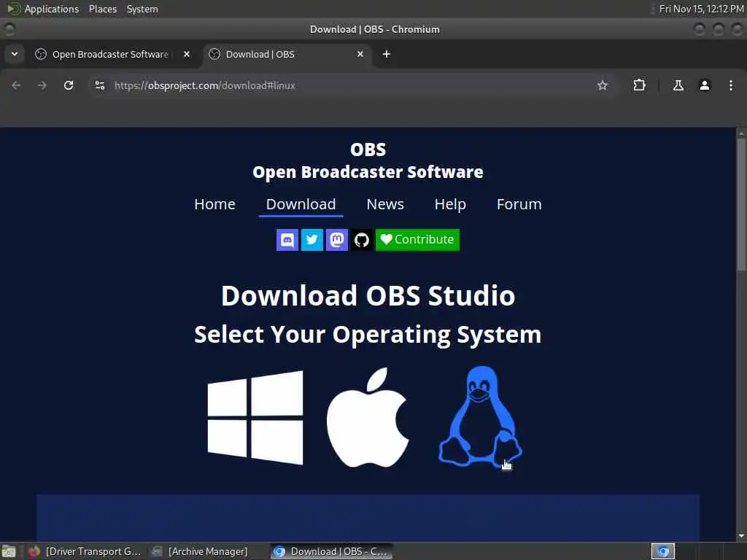Screen dimensions: 747x560
Task: Bookmark this page with the star icon
Action: click(603, 85)
